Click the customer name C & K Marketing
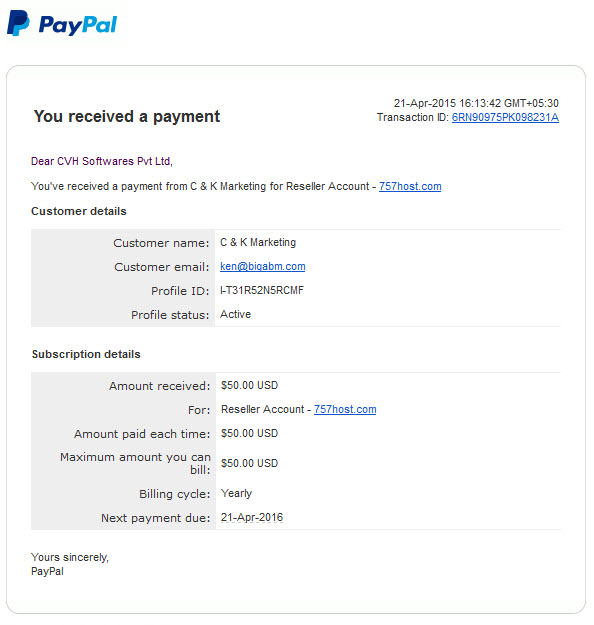 (258, 242)
